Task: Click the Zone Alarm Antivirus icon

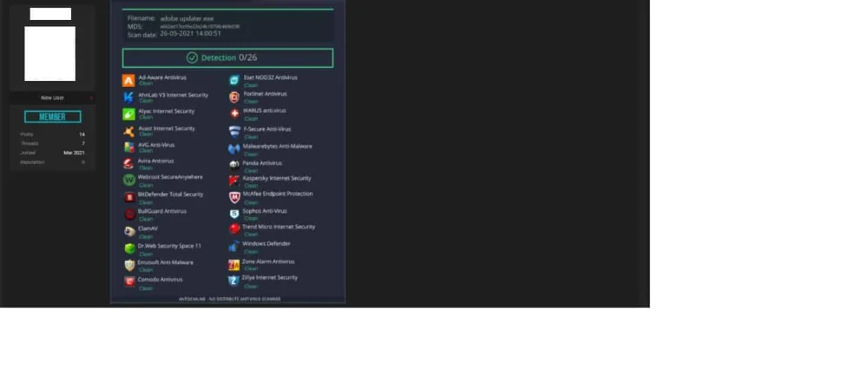Action: 234,265
